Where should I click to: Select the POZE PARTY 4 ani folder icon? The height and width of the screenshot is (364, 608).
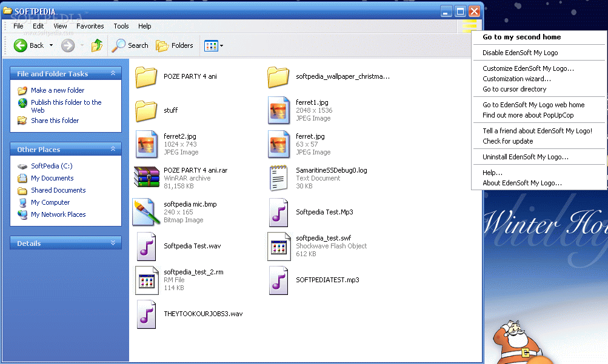pyautogui.click(x=146, y=77)
